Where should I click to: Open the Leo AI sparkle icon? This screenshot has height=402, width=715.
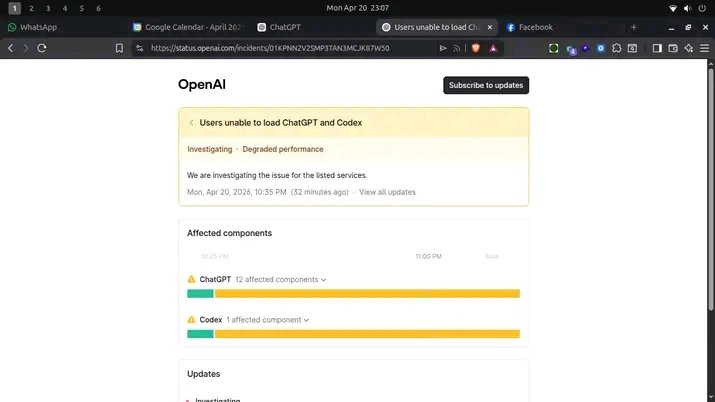point(689,48)
